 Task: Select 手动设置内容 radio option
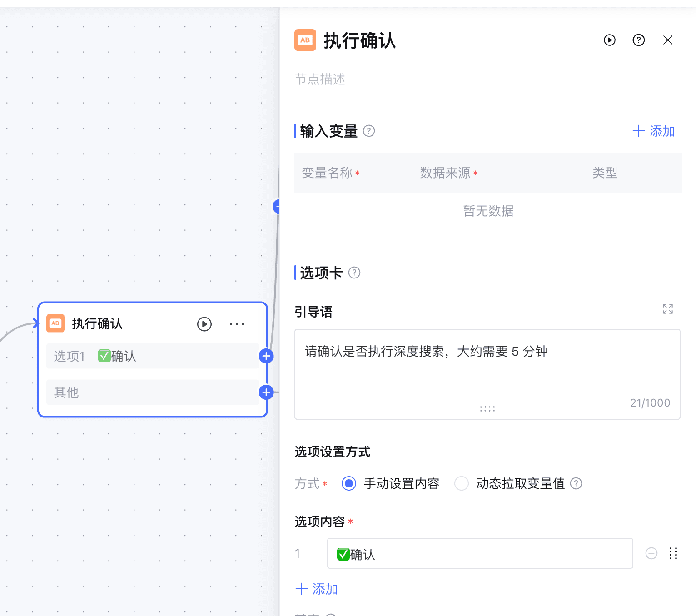pyautogui.click(x=349, y=483)
